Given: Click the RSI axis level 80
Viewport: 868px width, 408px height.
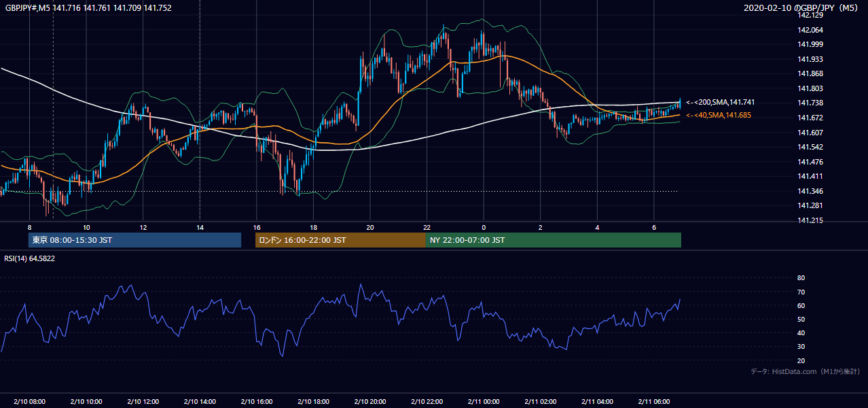Looking at the screenshot, I should pos(801,278).
